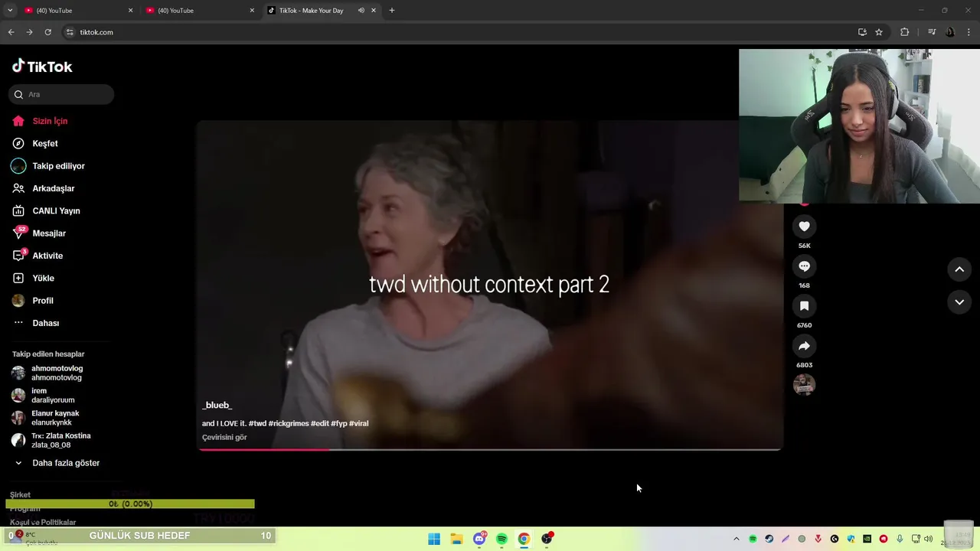Share the video
Image resolution: width=980 pixels, height=551 pixels.
[804, 346]
